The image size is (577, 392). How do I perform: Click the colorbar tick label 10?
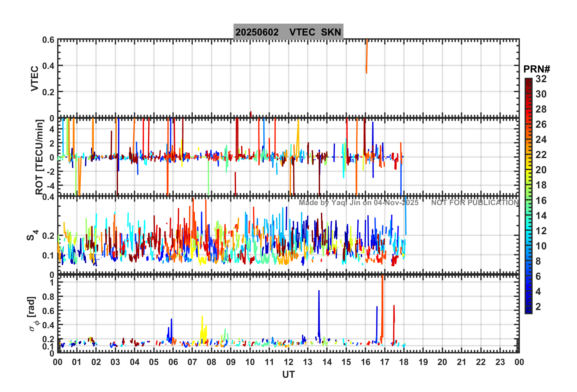(x=541, y=246)
